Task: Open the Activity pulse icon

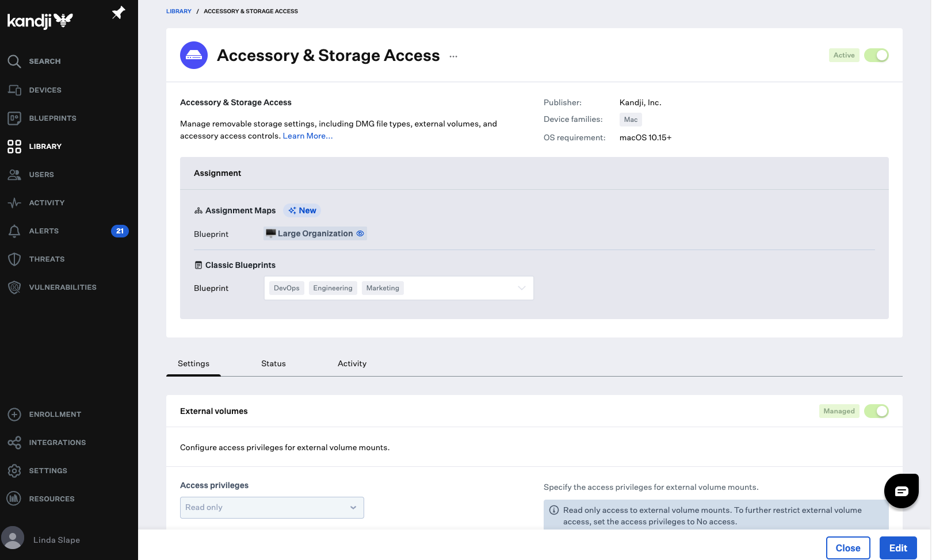Action: click(14, 203)
